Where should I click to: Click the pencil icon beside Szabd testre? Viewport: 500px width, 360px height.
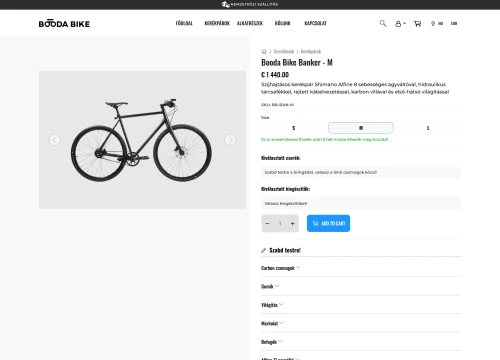point(263,250)
